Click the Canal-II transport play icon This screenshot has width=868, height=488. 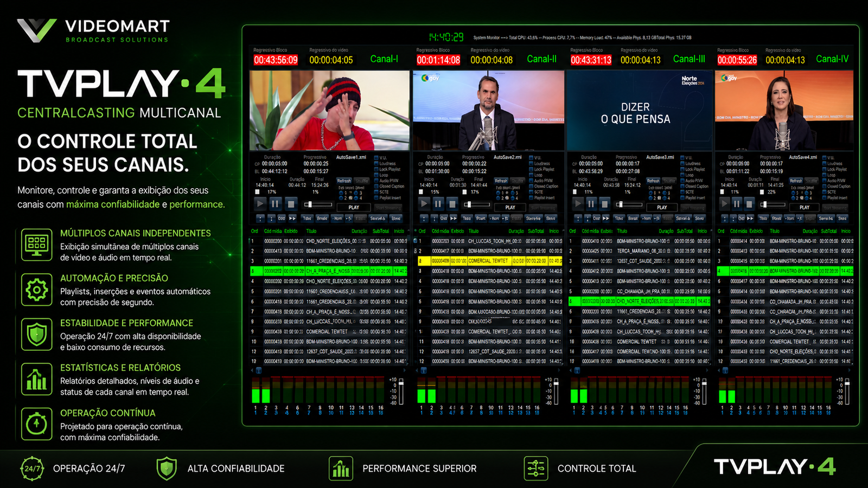424,204
